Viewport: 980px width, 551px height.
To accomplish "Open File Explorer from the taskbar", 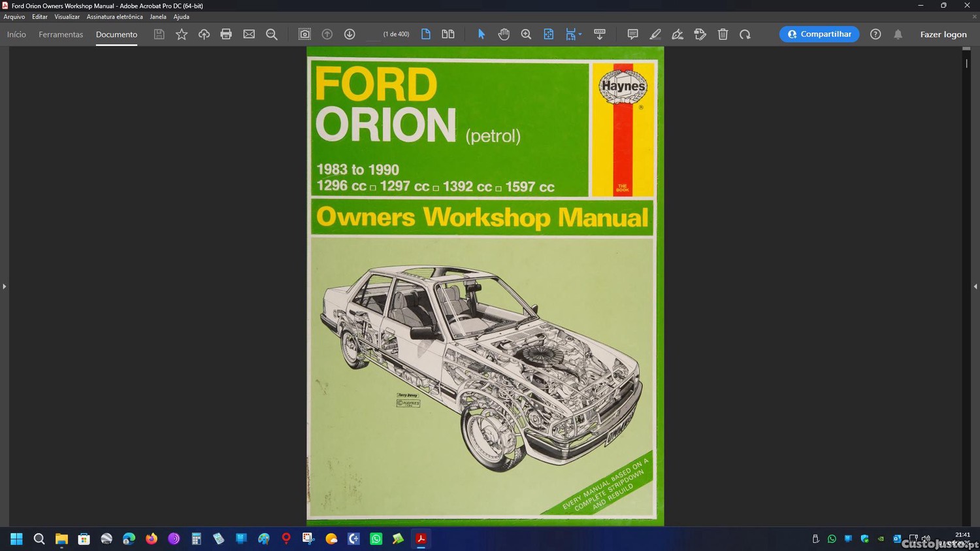I will [61, 539].
